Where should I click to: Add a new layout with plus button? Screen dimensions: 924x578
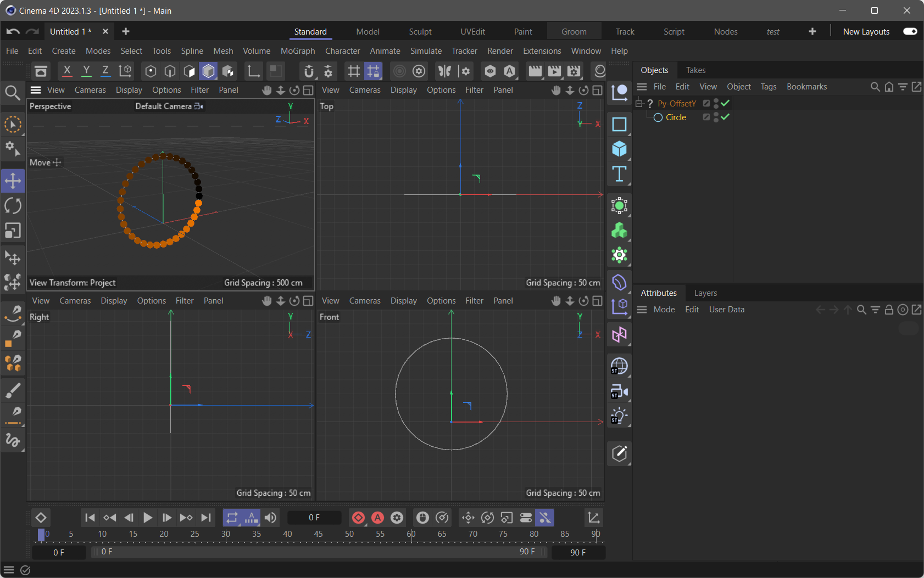(x=812, y=31)
